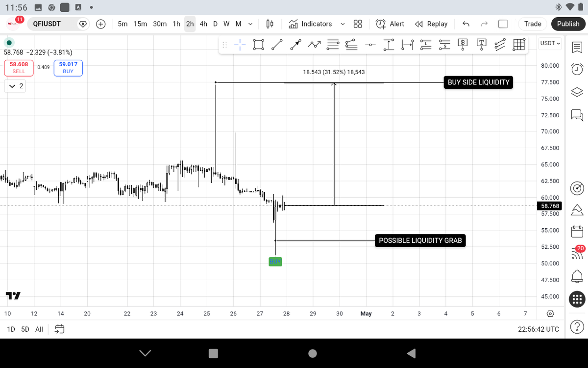Open the user profile avatar menu
Screen dimensions: 588x368
coord(13,24)
